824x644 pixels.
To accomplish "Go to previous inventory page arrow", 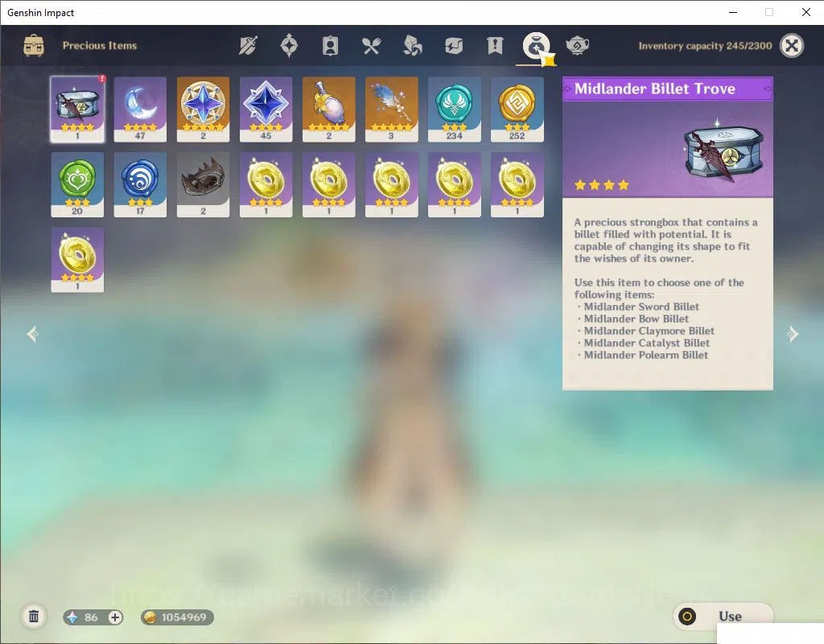I will click(x=32, y=334).
